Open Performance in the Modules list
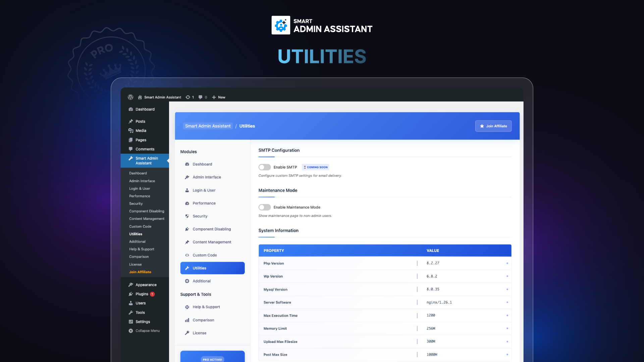 click(204, 203)
